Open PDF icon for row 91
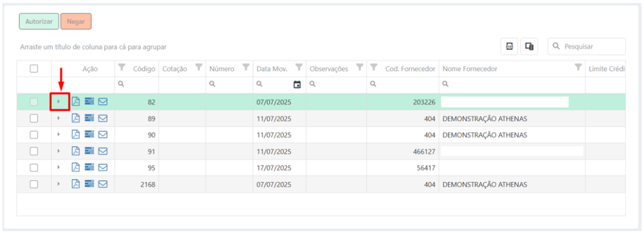 [x=75, y=151]
